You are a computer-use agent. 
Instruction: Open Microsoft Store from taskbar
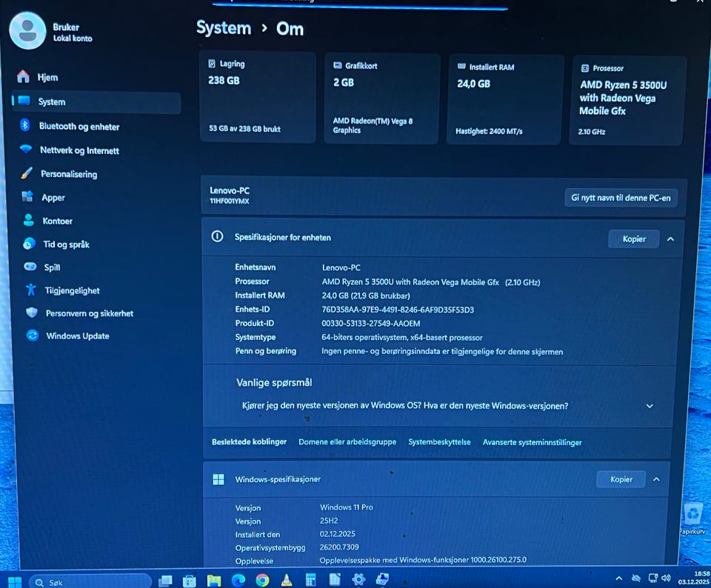coord(190,581)
